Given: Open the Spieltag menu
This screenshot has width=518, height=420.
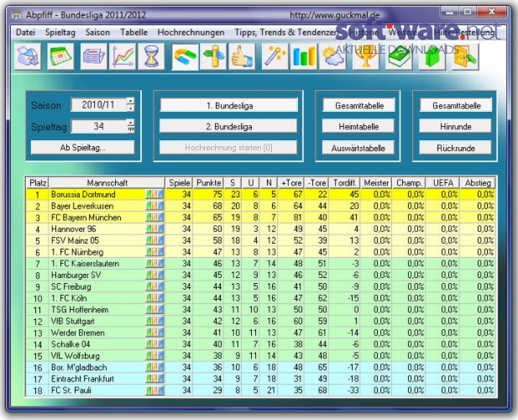Looking at the screenshot, I should (x=60, y=33).
